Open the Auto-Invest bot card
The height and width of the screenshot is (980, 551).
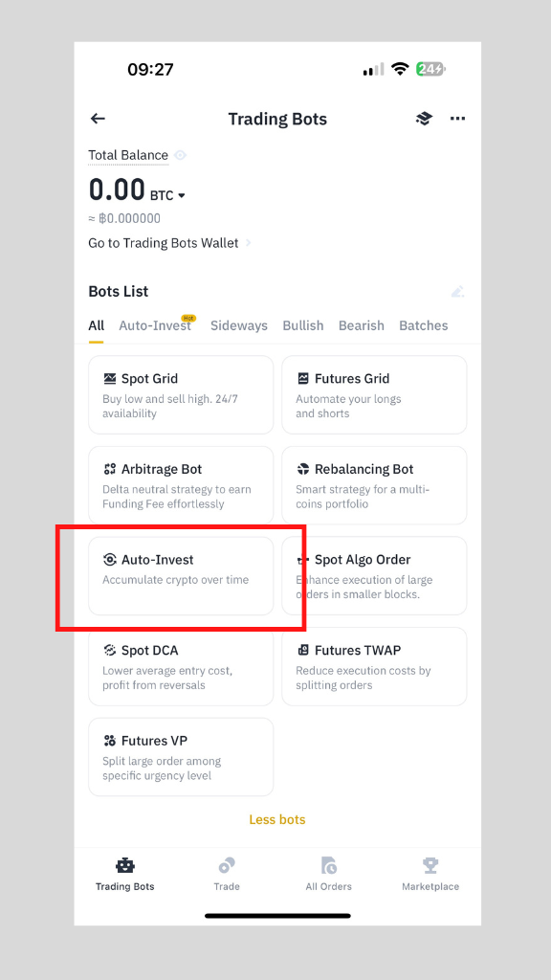(x=181, y=575)
